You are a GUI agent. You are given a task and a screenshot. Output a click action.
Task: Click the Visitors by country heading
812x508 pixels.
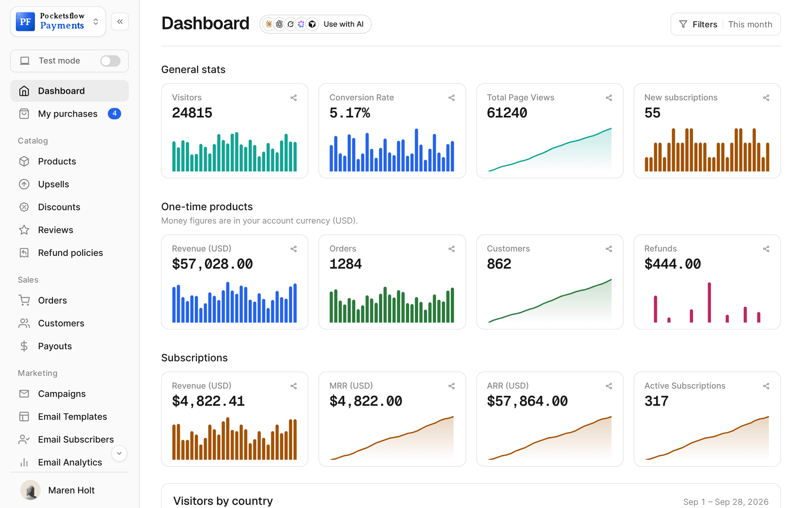pos(223,501)
